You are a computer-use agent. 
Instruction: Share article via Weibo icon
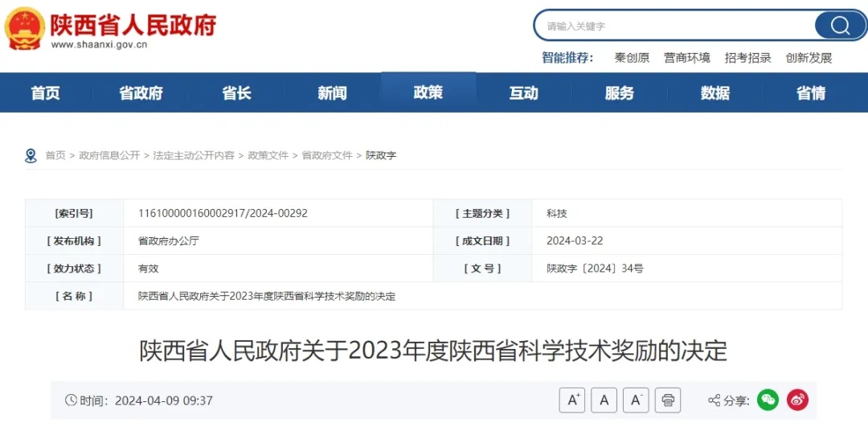tap(797, 400)
